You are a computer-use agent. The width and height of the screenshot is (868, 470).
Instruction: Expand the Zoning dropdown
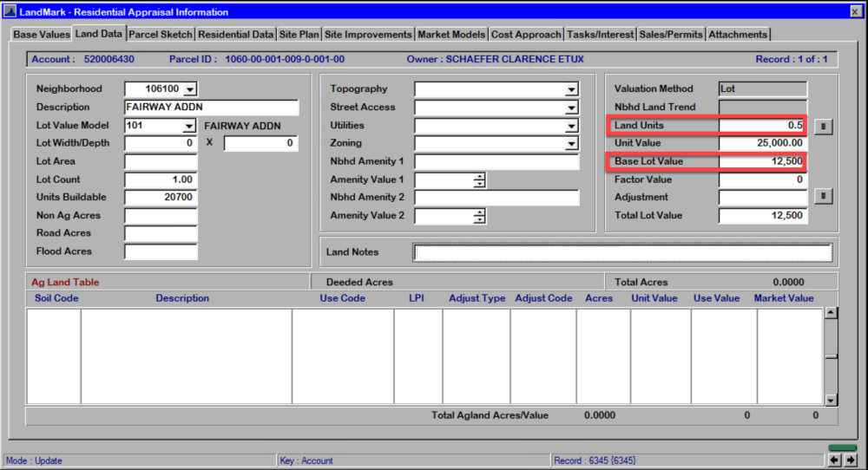(x=571, y=144)
